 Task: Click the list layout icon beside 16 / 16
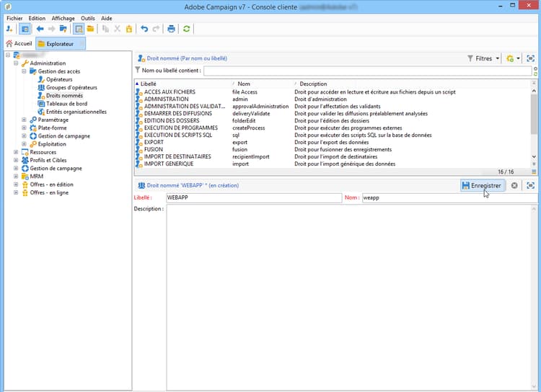pos(534,171)
